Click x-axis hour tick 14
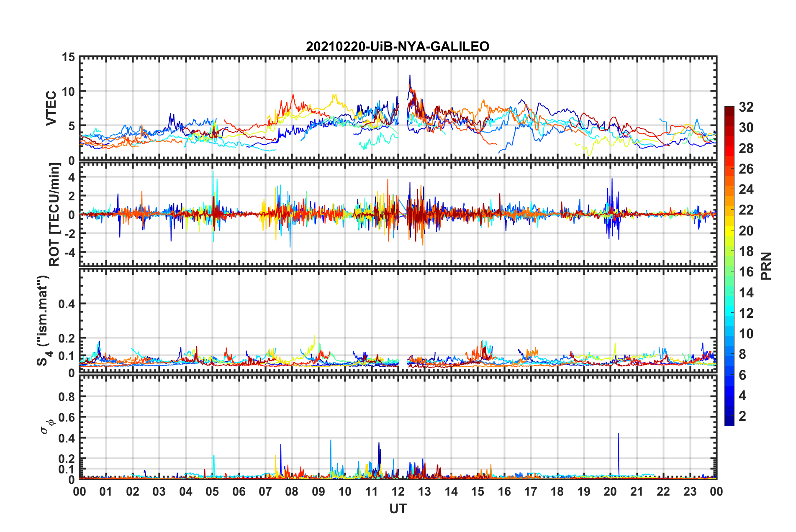796x532 pixels. point(451,491)
